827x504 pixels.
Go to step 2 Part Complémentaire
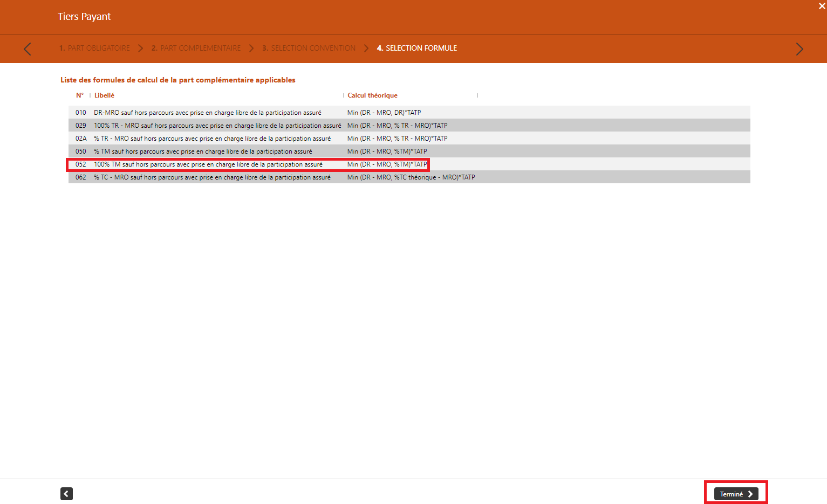(x=196, y=49)
